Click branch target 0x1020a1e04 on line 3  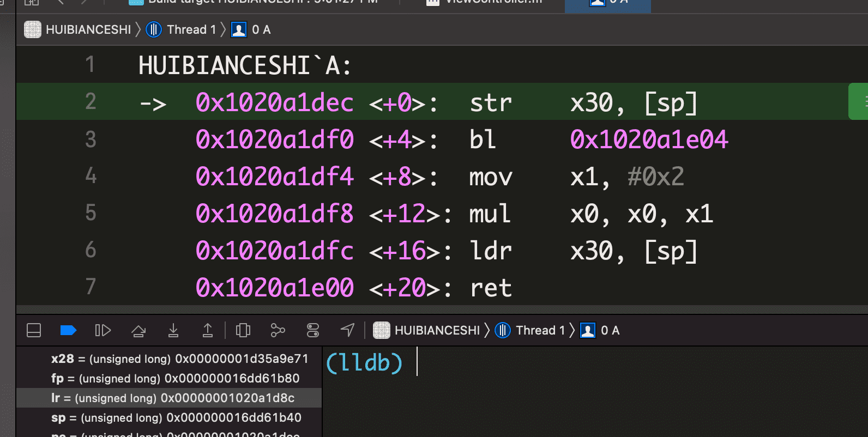coord(649,139)
